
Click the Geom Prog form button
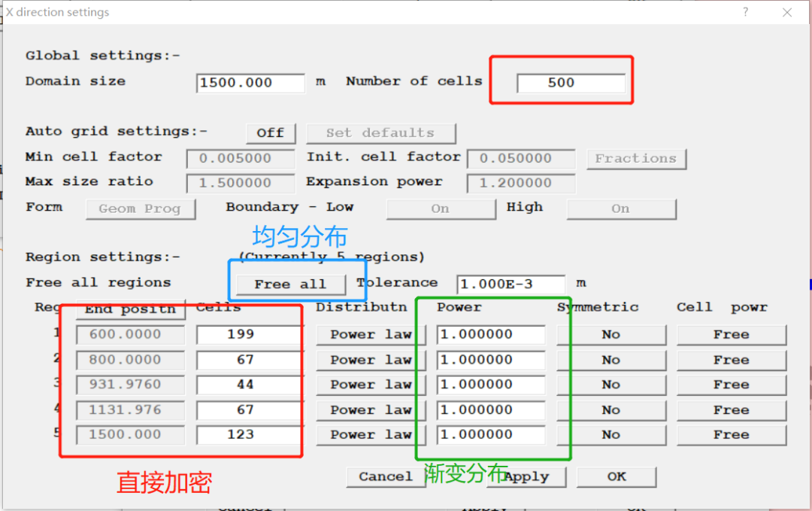click(x=141, y=209)
